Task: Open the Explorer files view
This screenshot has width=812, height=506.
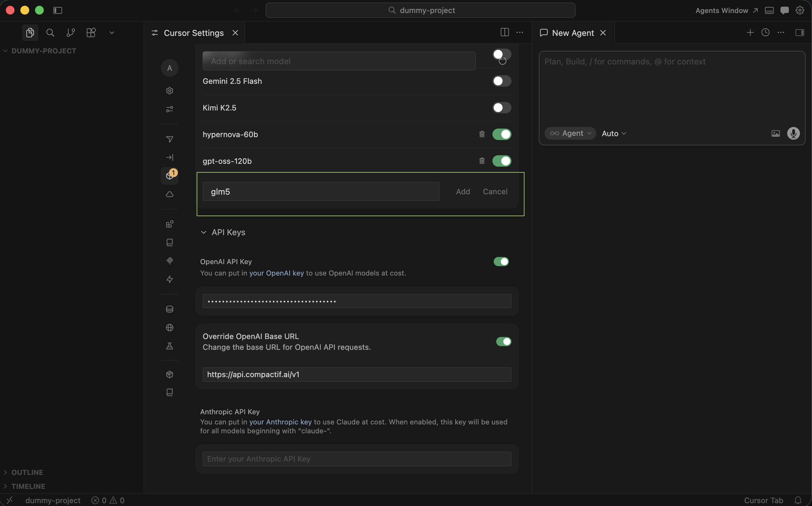Action: pos(30,32)
